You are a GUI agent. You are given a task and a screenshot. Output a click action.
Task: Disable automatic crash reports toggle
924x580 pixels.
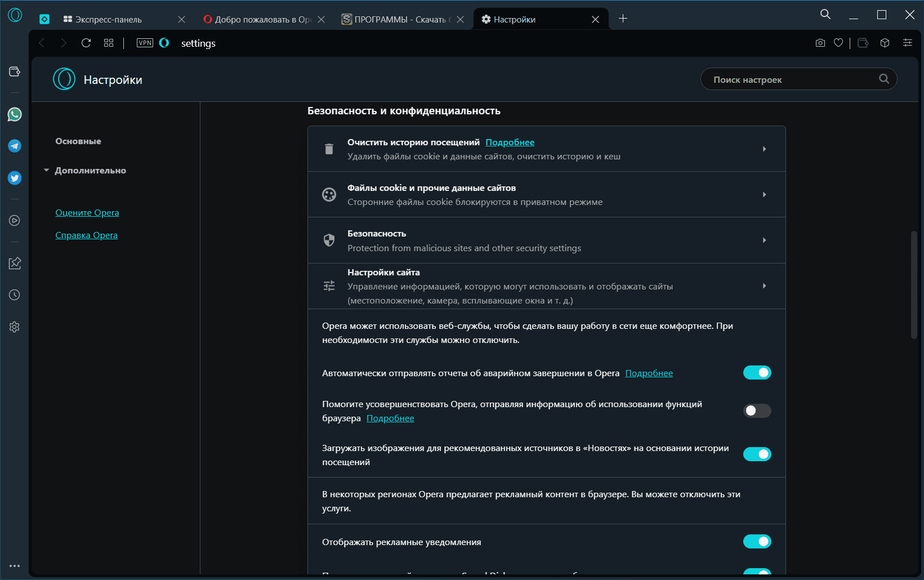tap(757, 373)
